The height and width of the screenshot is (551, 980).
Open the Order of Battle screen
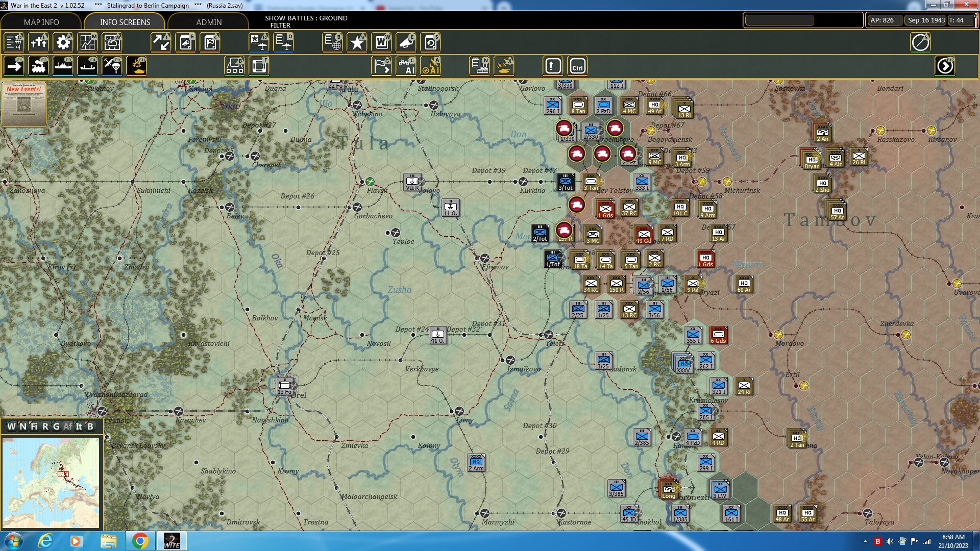[x=14, y=42]
